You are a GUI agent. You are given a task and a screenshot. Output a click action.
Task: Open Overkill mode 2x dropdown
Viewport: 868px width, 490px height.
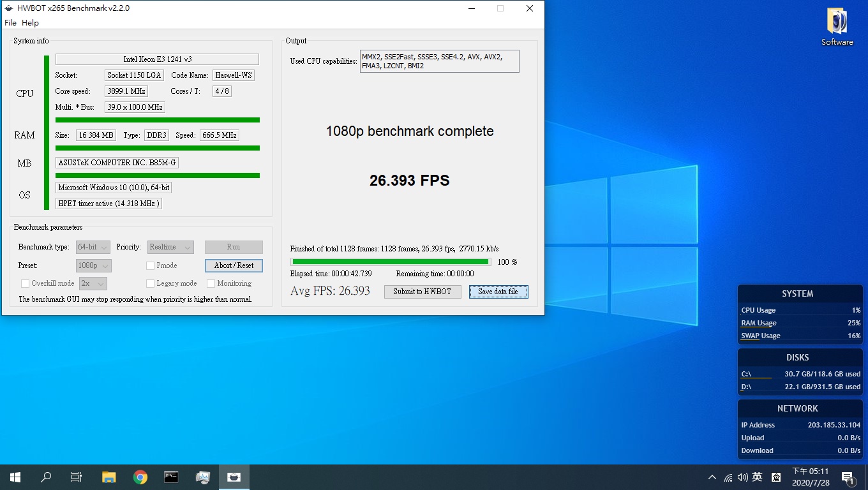coord(93,283)
